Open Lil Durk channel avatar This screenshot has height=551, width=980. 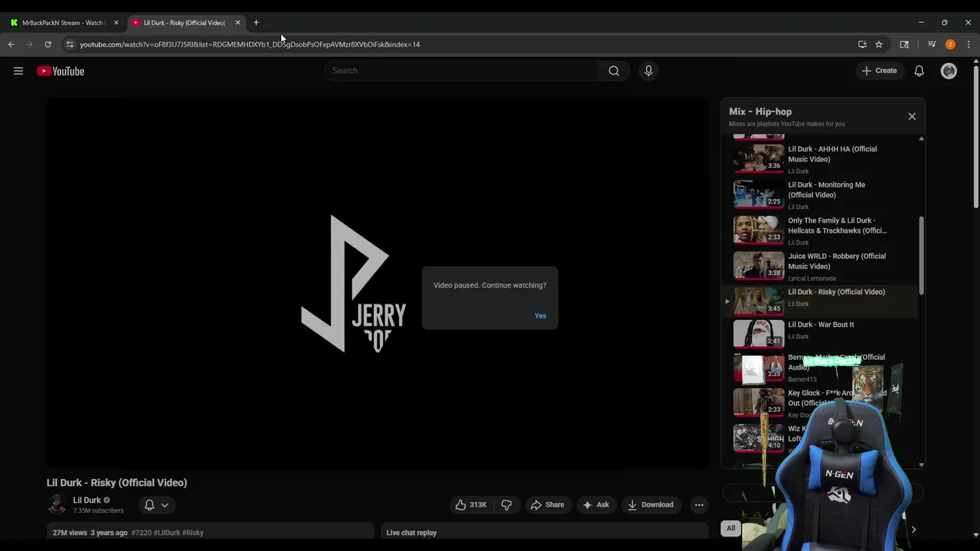click(57, 504)
